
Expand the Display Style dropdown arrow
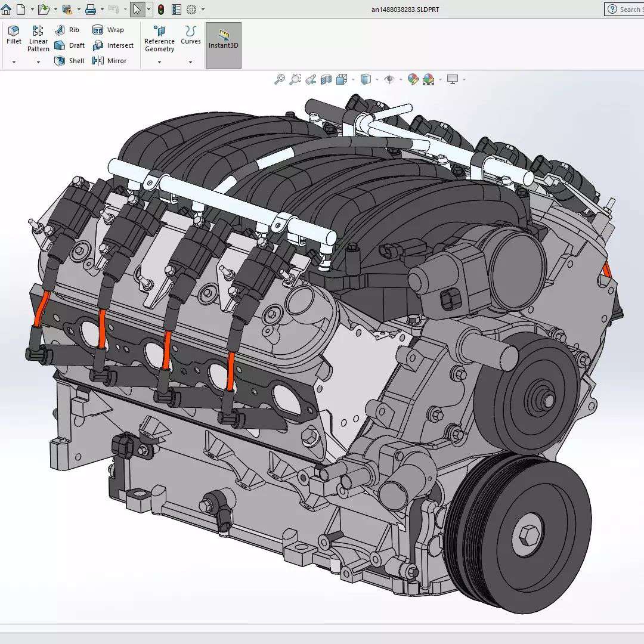[x=377, y=79]
